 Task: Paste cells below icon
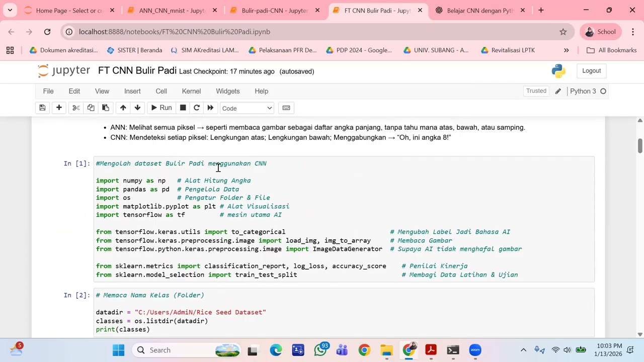106,108
